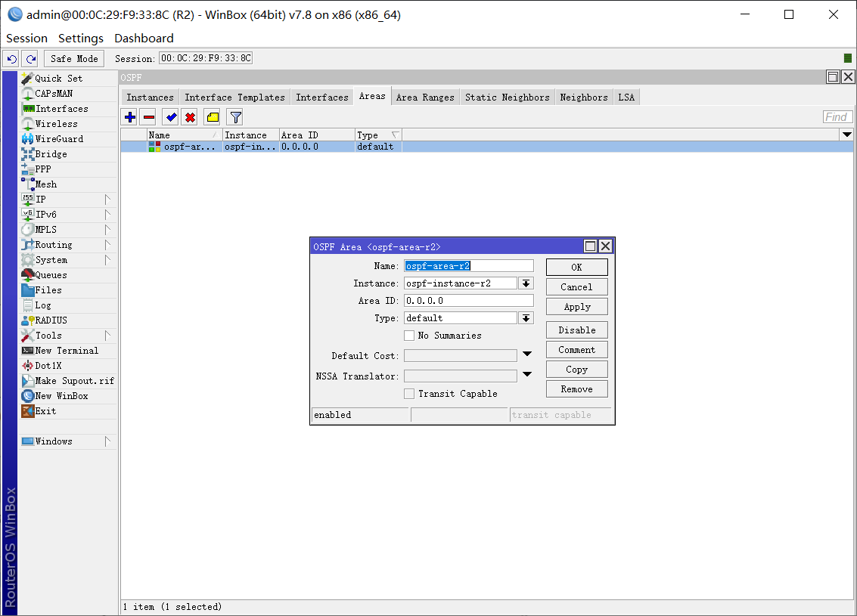Open the Dashboard menu
857x616 pixels.
coord(144,39)
